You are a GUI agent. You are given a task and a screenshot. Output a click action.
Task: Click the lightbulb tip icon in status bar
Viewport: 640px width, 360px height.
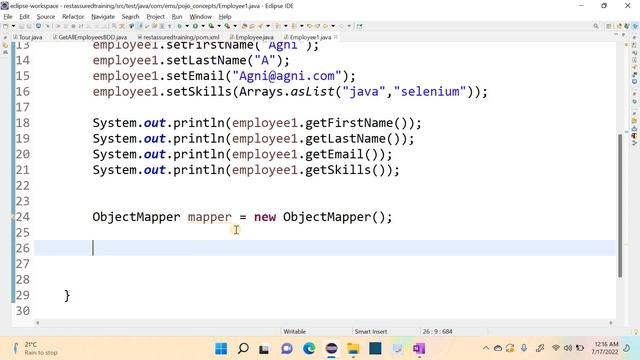click(x=635, y=331)
